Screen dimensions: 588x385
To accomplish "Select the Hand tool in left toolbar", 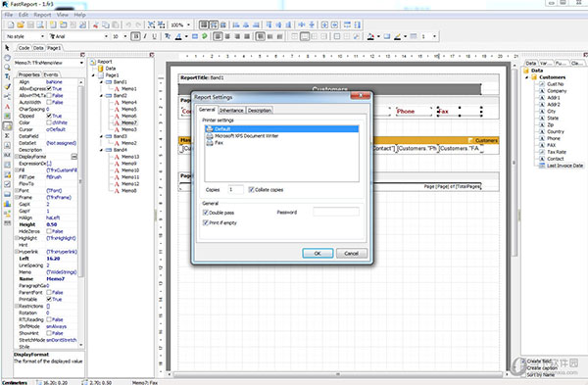I will 7,58.
